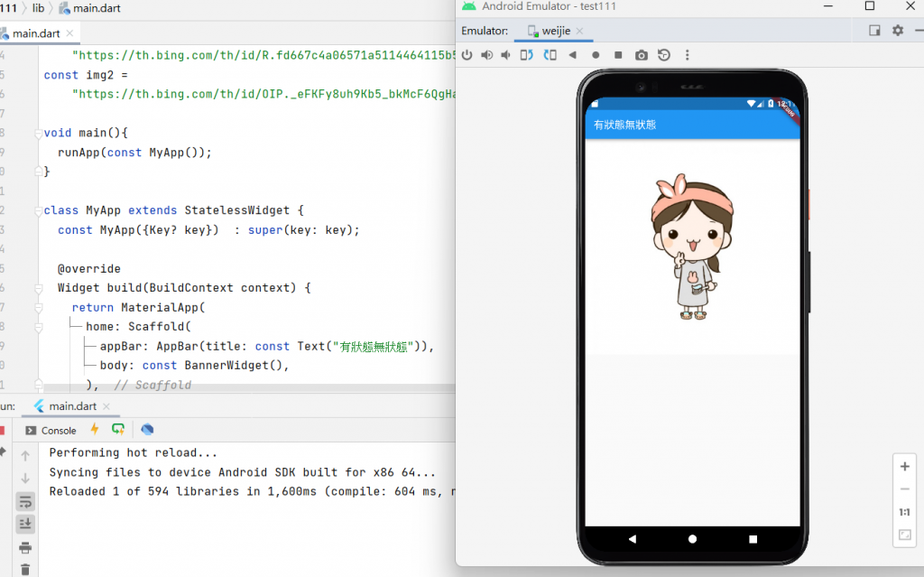This screenshot has height=577, width=924.
Task: Click @override annotation in code
Action: [x=89, y=268]
